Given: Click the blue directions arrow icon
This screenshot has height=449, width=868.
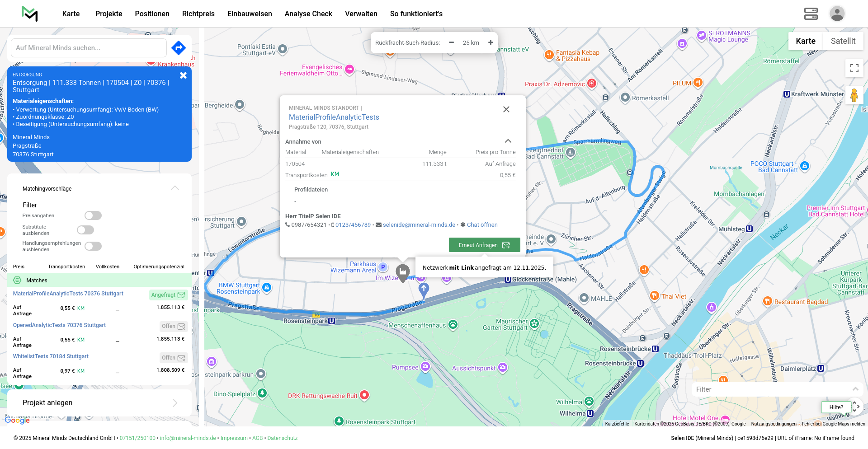Looking at the screenshot, I should [179, 47].
